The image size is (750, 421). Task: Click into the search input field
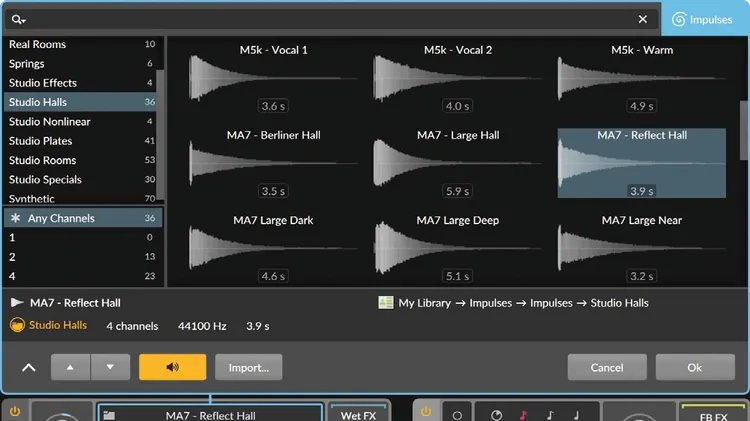click(x=330, y=20)
